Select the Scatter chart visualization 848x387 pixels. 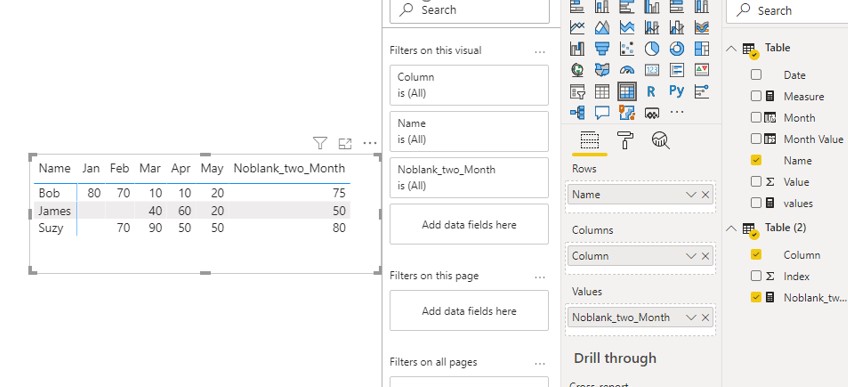point(627,49)
